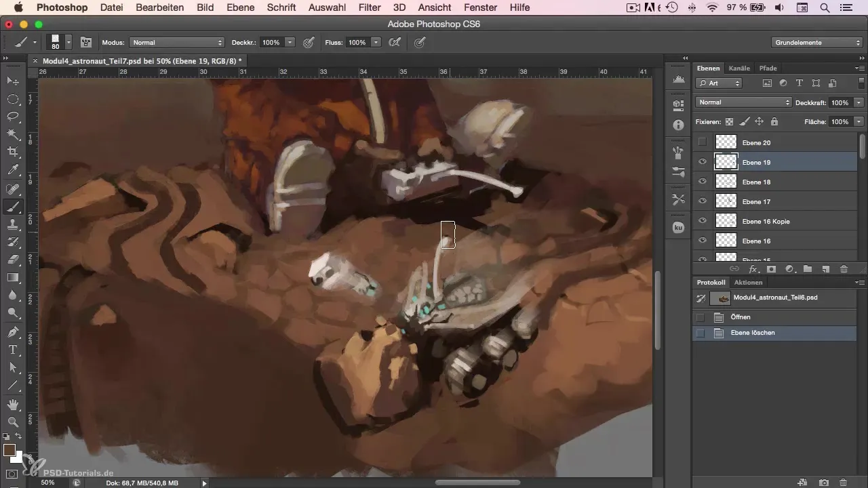
Task: Create new layer group folder icon
Action: [x=808, y=269]
